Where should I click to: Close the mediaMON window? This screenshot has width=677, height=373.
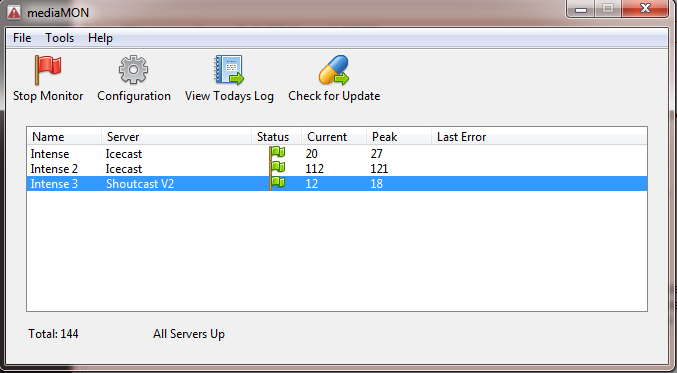pyautogui.click(x=645, y=8)
